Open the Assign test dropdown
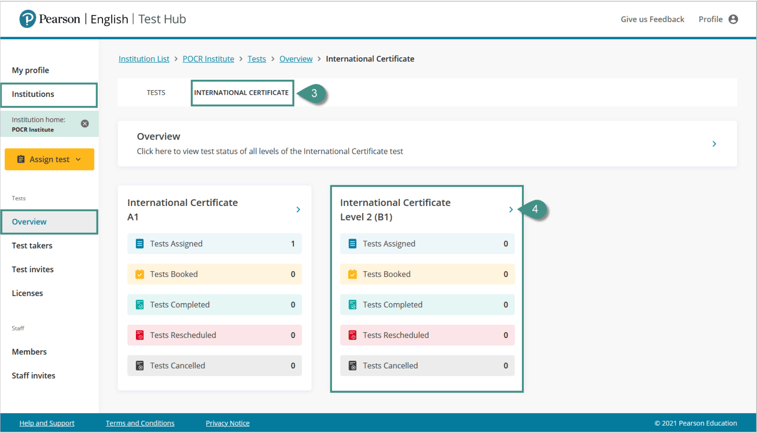The width and height of the screenshot is (757, 433). tap(49, 159)
